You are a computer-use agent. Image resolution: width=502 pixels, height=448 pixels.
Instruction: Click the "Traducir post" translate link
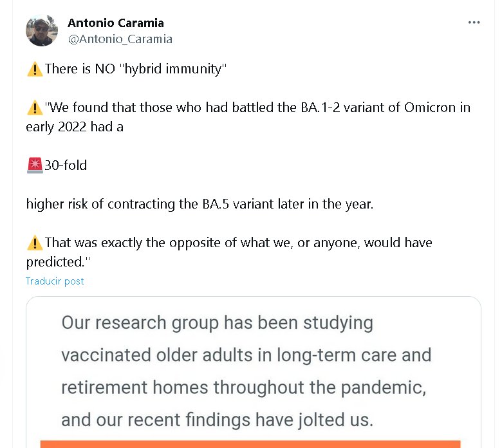point(55,281)
